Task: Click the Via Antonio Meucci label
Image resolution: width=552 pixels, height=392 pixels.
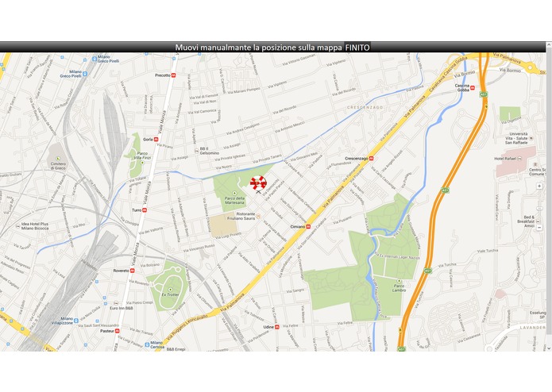Action: point(290,127)
